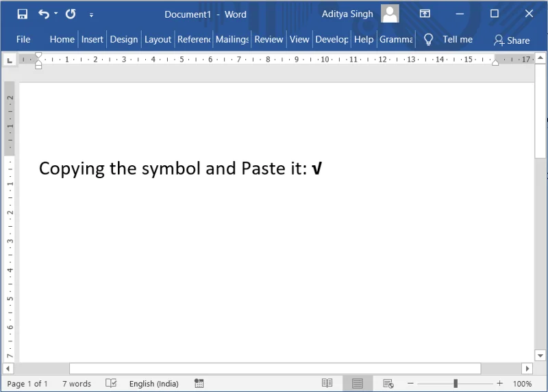Switch to Web Layout view
Viewport: 548px width, 392px height.
tap(388, 383)
